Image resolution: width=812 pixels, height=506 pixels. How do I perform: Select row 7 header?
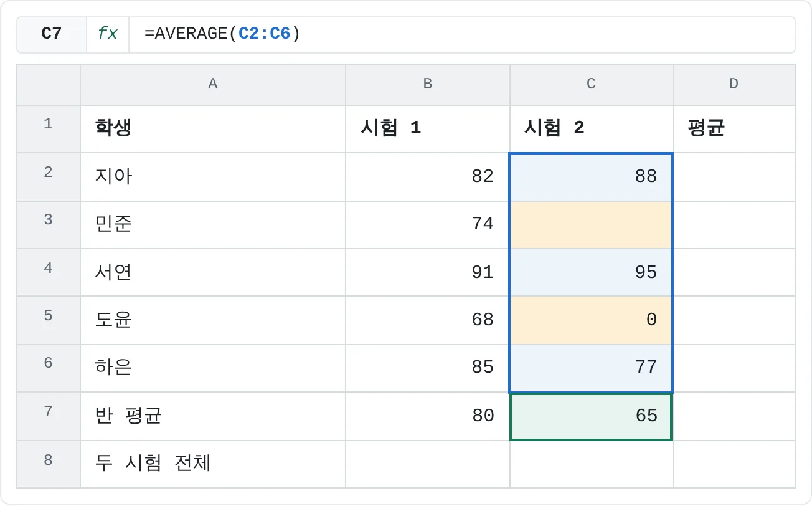(x=49, y=416)
